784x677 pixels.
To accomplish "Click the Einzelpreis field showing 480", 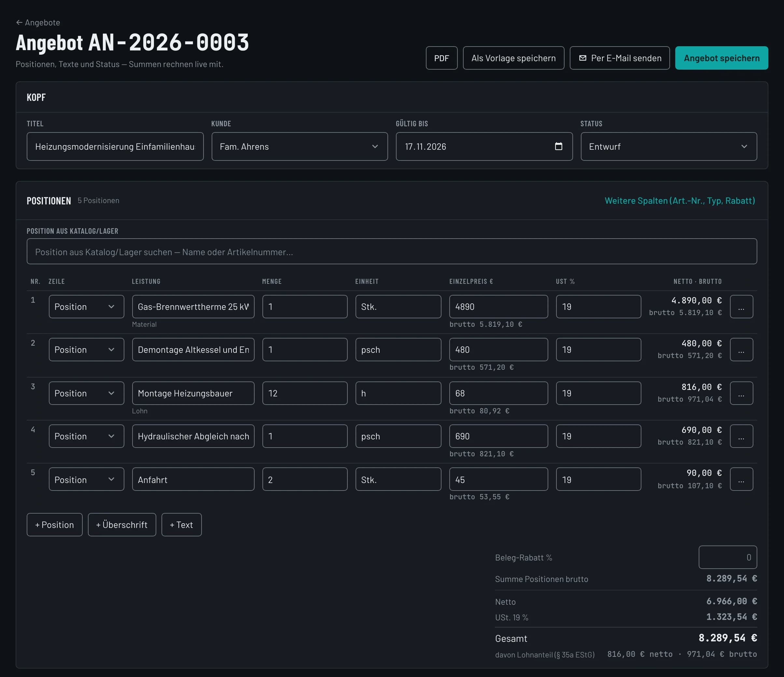I will pos(498,350).
